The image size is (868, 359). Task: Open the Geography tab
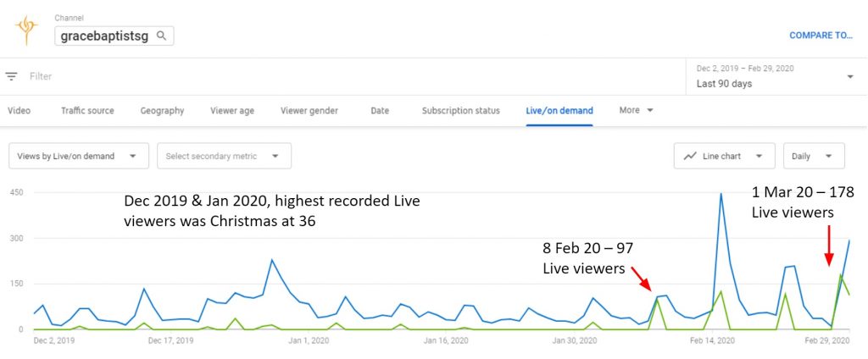pyautogui.click(x=162, y=110)
